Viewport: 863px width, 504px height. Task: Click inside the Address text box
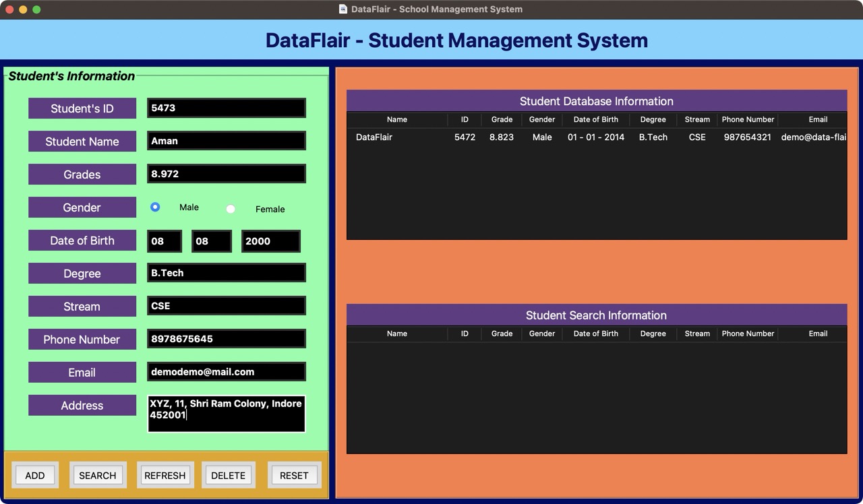click(x=227, y=414)
